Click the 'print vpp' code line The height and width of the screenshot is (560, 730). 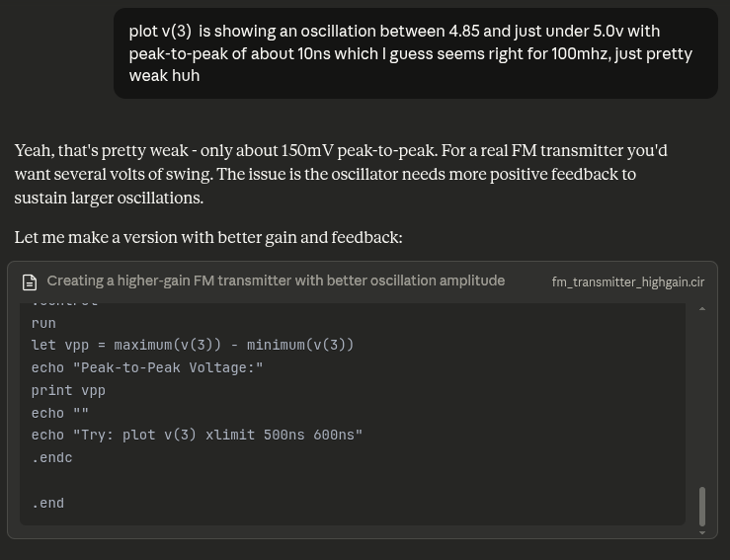68,390
